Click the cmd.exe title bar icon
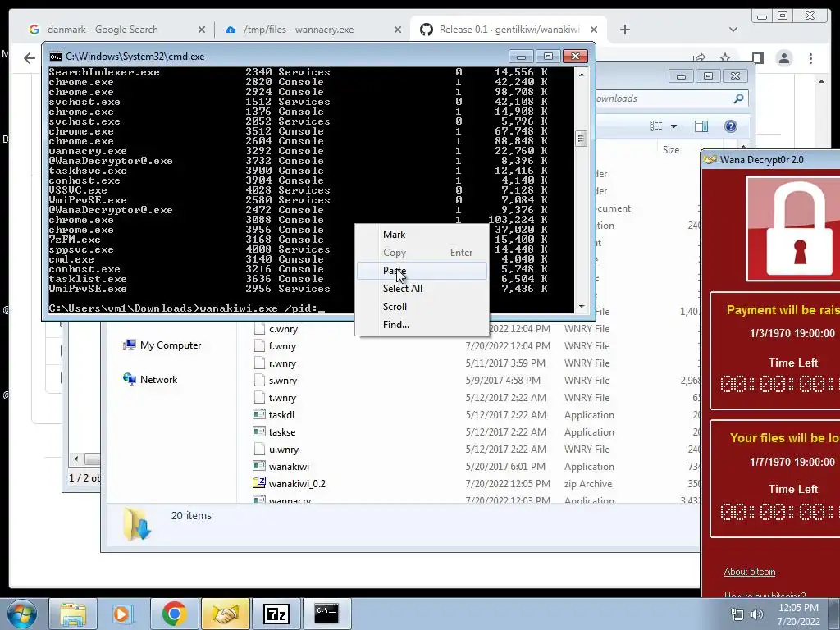 55,57
